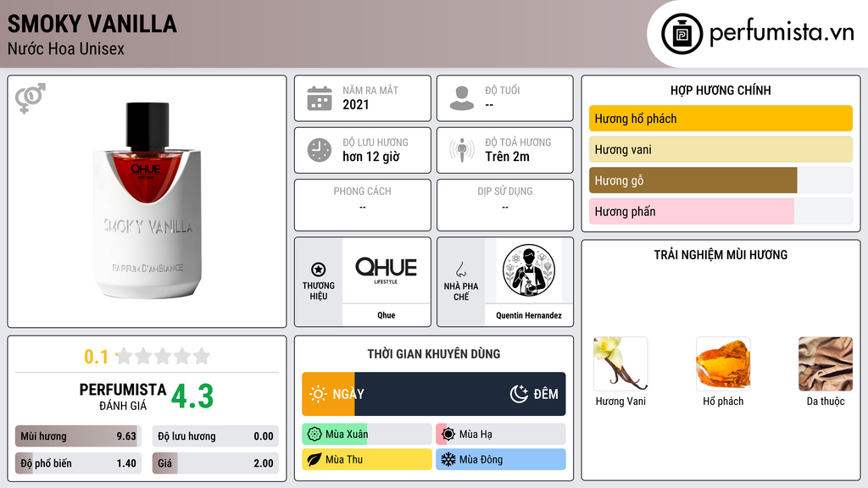Click the moon icon next to Đêm
Screen dimensions: 868x488
coord(519,394)
